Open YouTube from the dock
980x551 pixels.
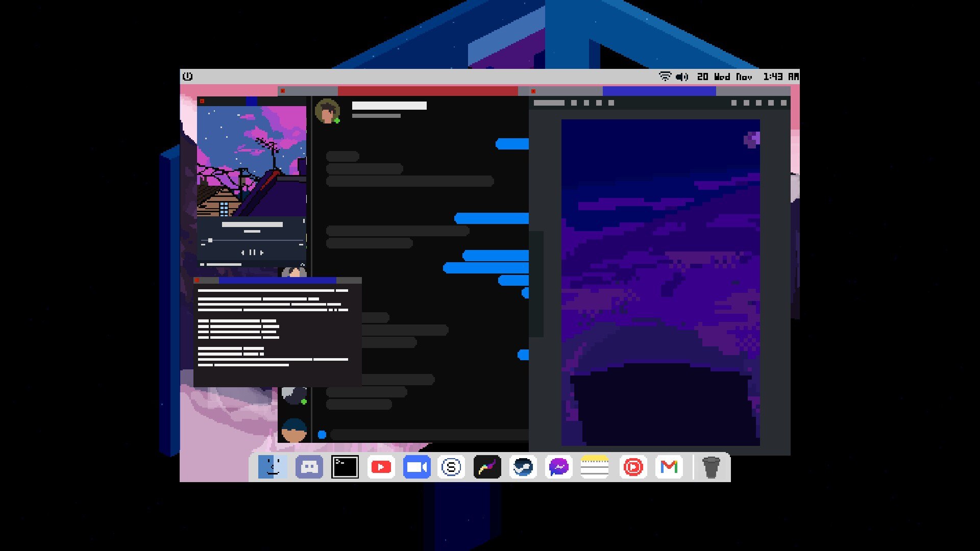click(381, 467)
